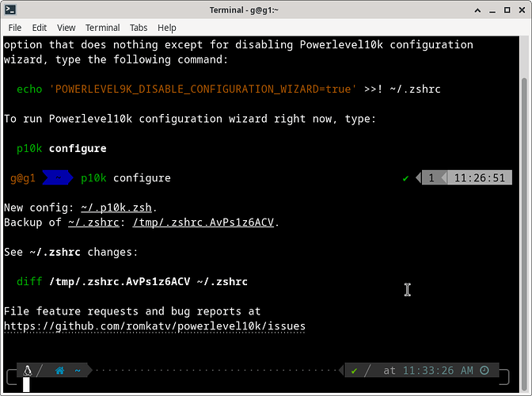Click the green echo command word
This screenshot has width=532, height=396.
pyautogui.click(x=29, y=89)
